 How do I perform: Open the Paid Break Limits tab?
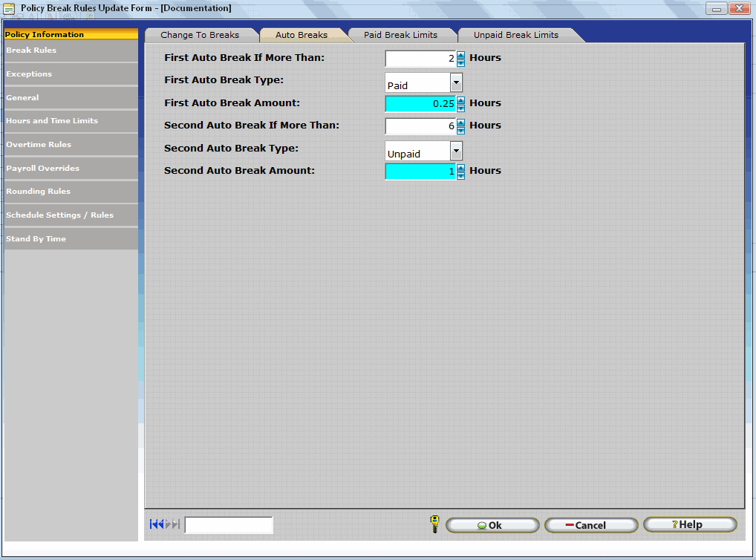[400, 35]
